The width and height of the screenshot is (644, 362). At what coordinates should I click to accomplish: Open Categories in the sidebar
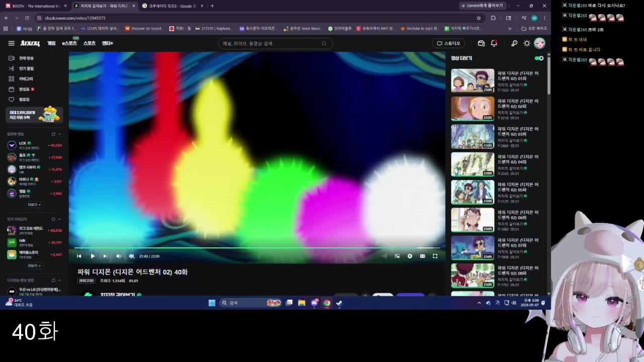(21, 79)
